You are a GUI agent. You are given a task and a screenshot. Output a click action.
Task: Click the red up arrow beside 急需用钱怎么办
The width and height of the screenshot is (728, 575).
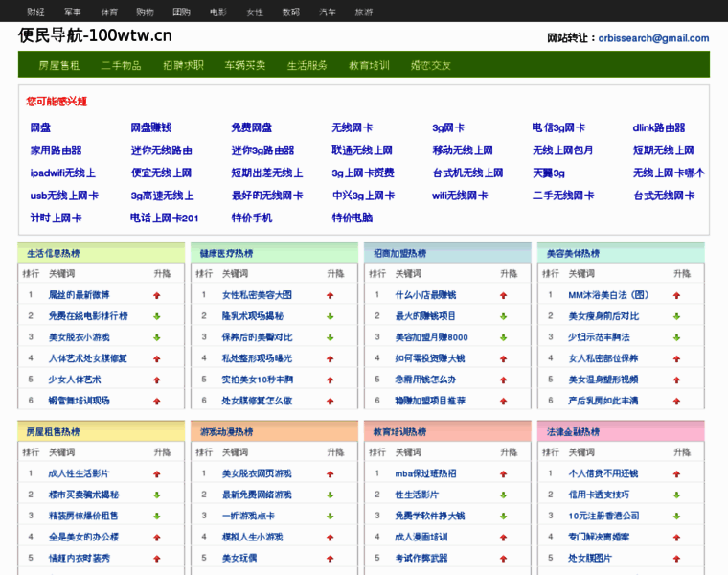coord(503,379)
